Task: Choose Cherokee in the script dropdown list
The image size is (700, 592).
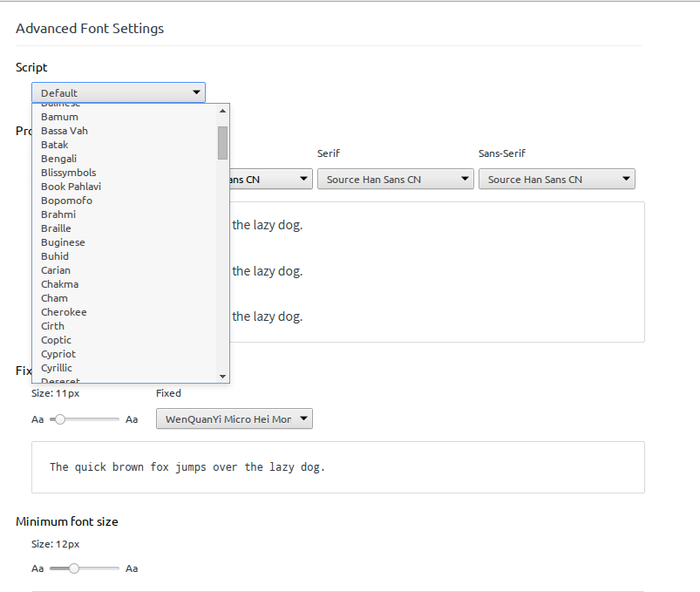Action: [x=64, y=312]
